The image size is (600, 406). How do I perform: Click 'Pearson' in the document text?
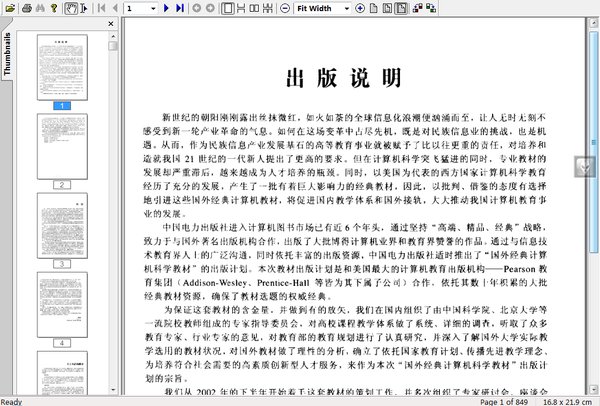[x=519, y=269]
